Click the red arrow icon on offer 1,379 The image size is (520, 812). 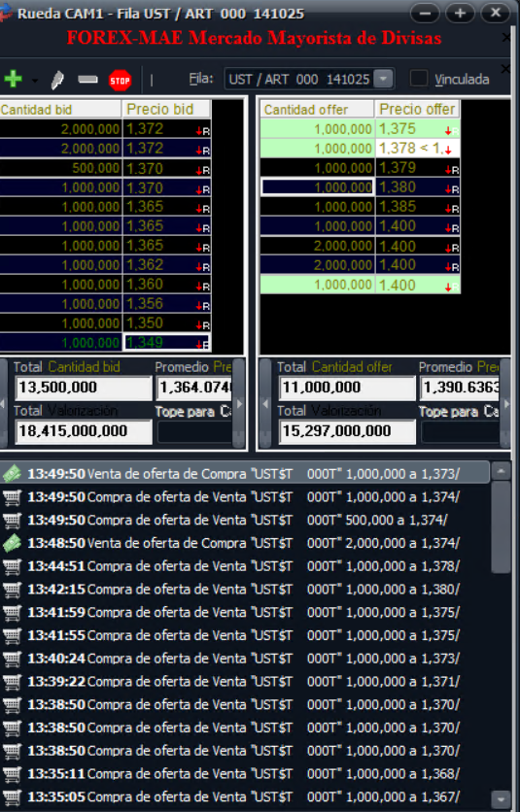click(x=448, y=170)
